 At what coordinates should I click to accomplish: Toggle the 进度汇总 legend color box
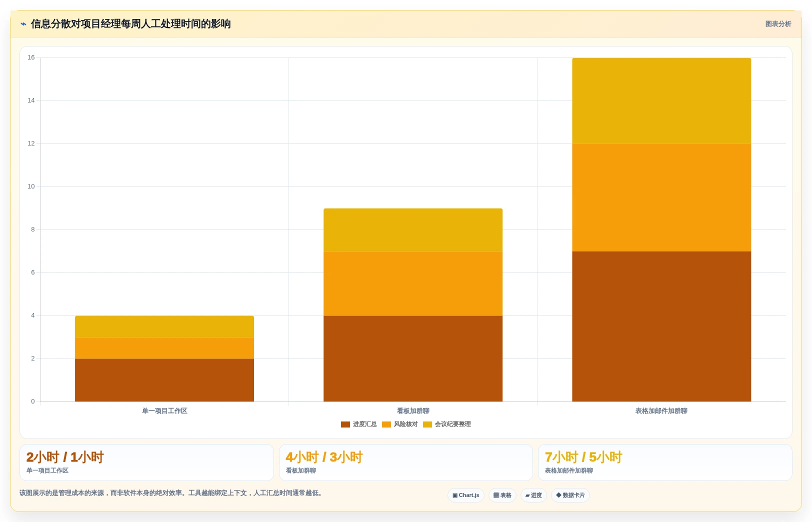pos(345,424)
